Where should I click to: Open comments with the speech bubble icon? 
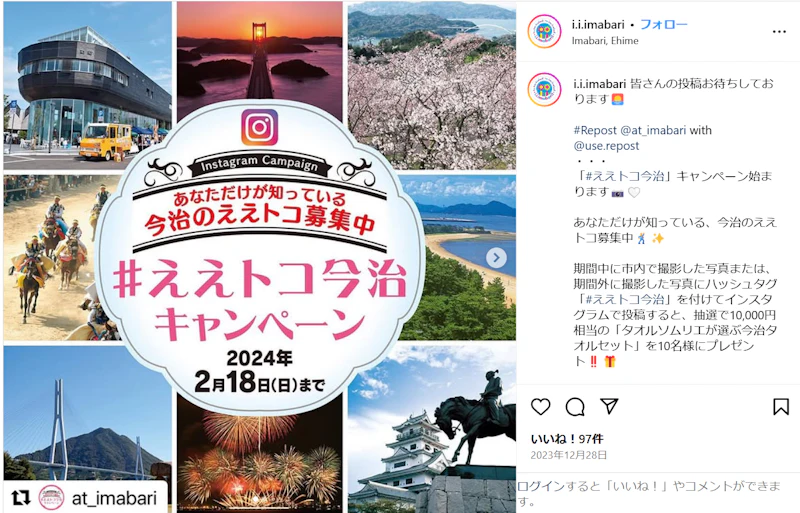(575, 407)
